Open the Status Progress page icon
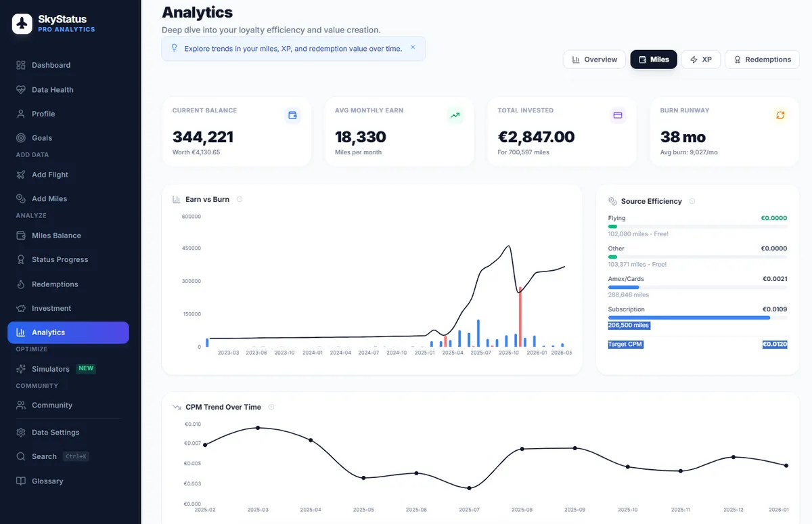812x524 pixels. coord(20,259)
